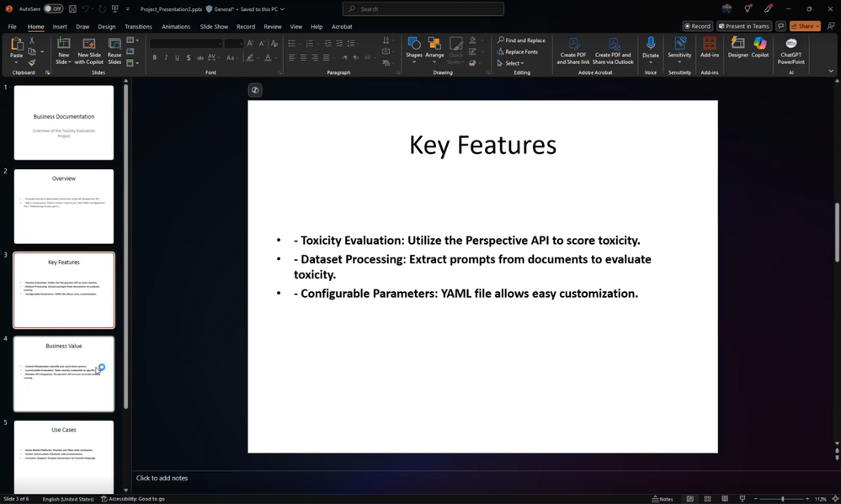
Task: Select the Business Value slide thumbnail
Action: 64,374
